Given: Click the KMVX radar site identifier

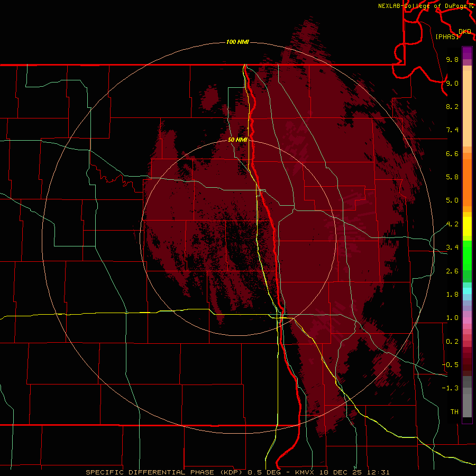Looking at the screenshot, I should [x=304, y=472].
